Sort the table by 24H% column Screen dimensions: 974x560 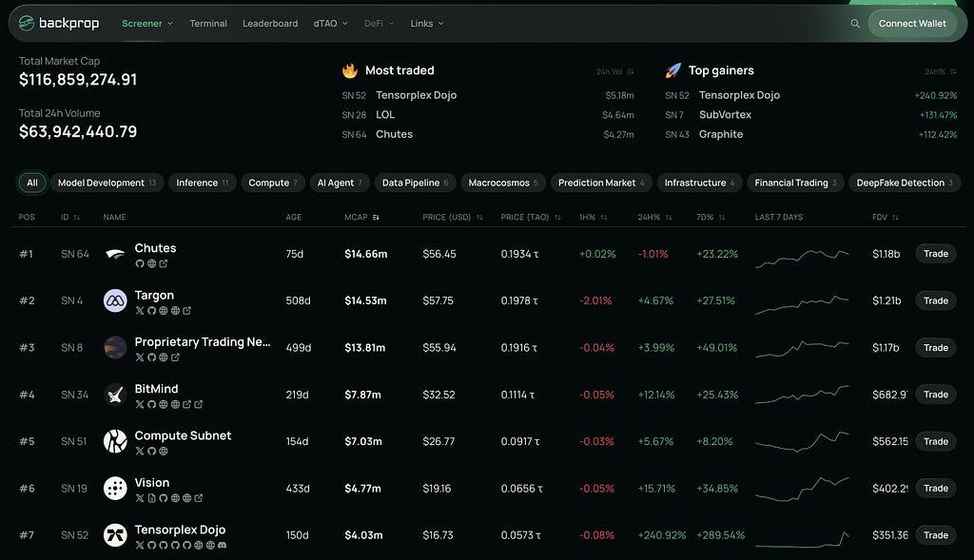pos(654,218)
